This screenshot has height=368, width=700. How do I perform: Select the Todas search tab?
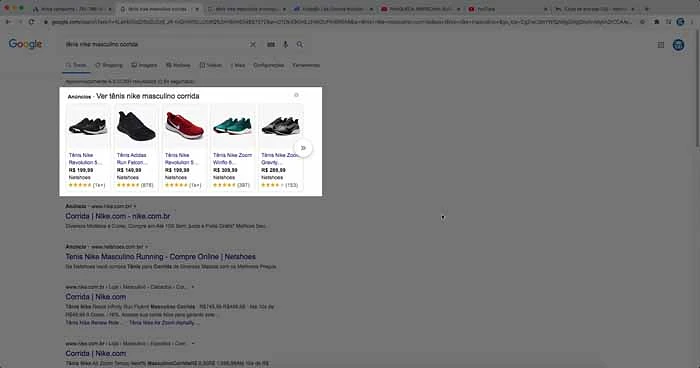(x=76, y=65)
